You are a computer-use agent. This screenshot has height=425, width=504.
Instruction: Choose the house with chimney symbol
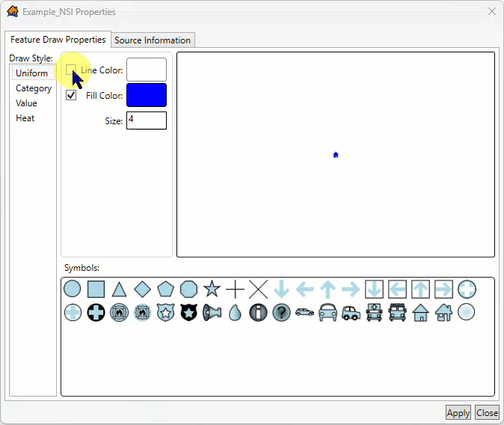[443, 313]
